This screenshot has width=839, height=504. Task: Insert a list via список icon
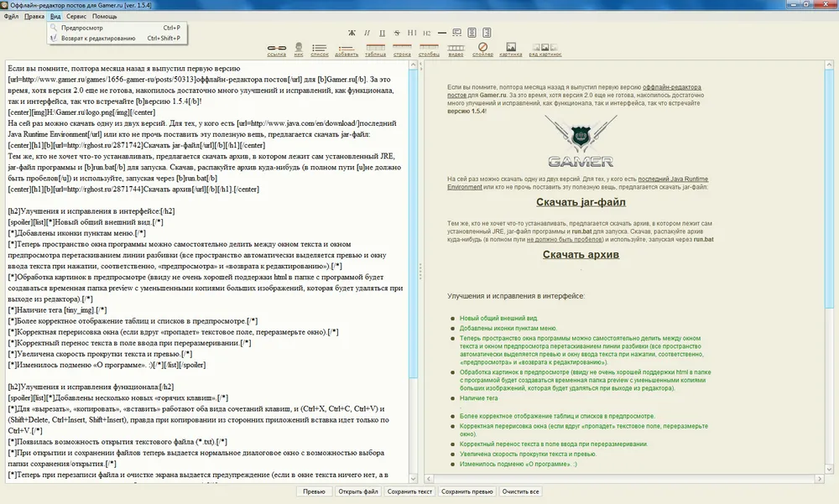(319, 49)
